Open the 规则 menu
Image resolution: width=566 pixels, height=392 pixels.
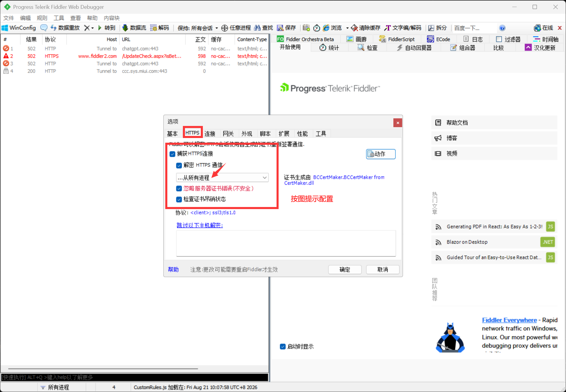pyautogui.click(x=42, y=18)
